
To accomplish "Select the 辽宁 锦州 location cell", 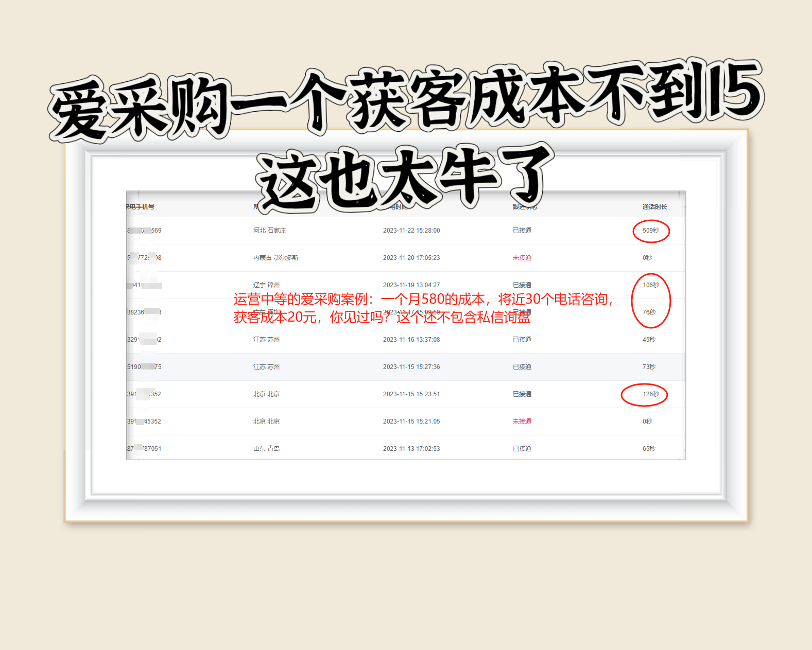I will tap(266, 285).
